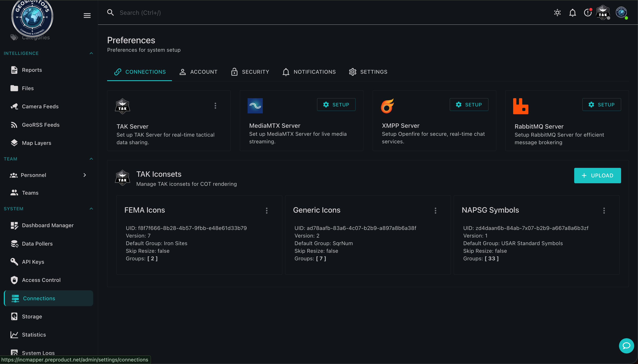Click the "Groups: [ 2 ]" value
Screen dimensions: 638x364
click(142, 258)
